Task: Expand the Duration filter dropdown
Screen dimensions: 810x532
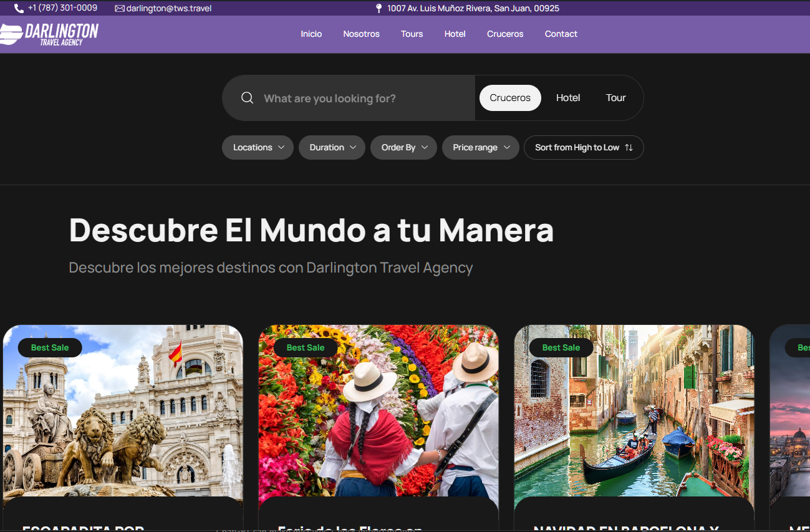Action: click(x=332, y=148)
